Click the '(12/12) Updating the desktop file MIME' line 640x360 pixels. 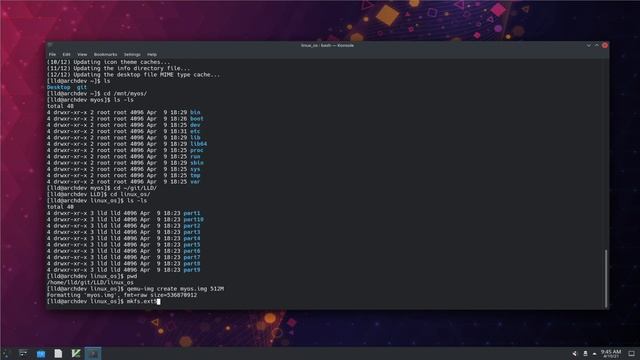(x=133, y=75)
